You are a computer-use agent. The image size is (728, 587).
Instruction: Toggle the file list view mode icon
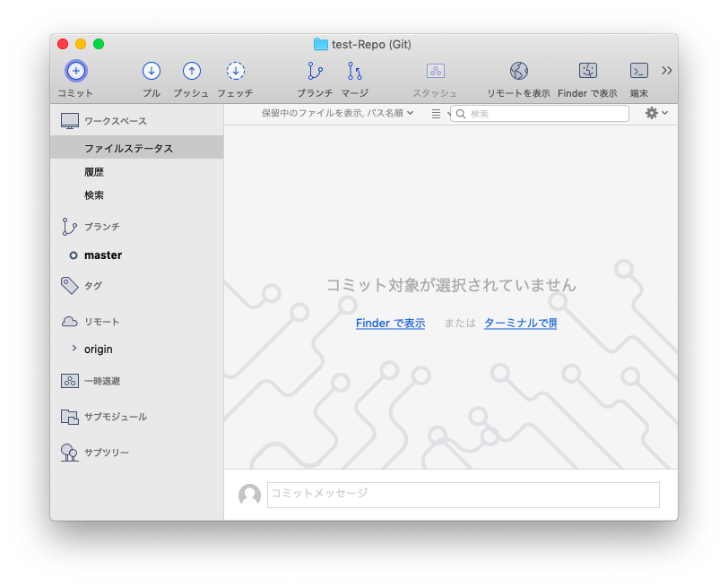point(437,113)
